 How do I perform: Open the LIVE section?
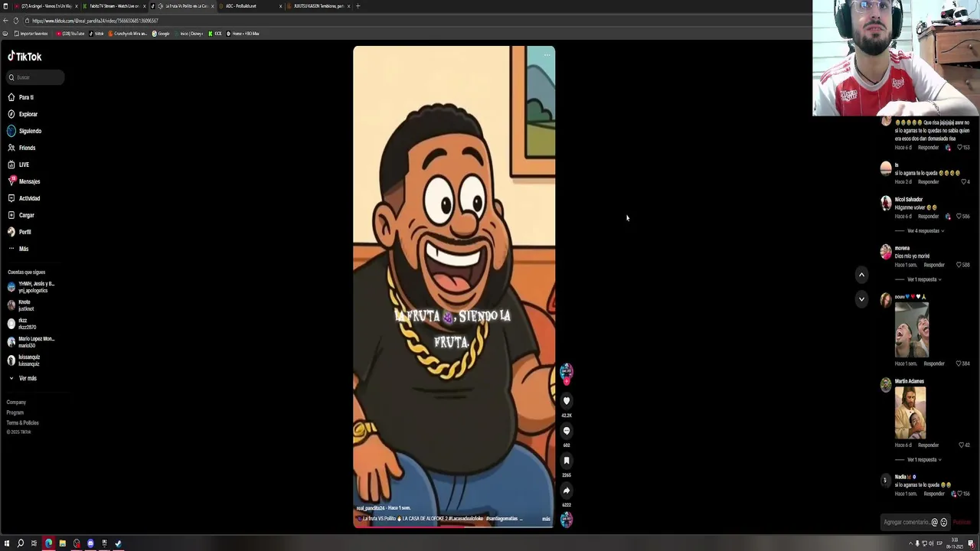[18, 165]
